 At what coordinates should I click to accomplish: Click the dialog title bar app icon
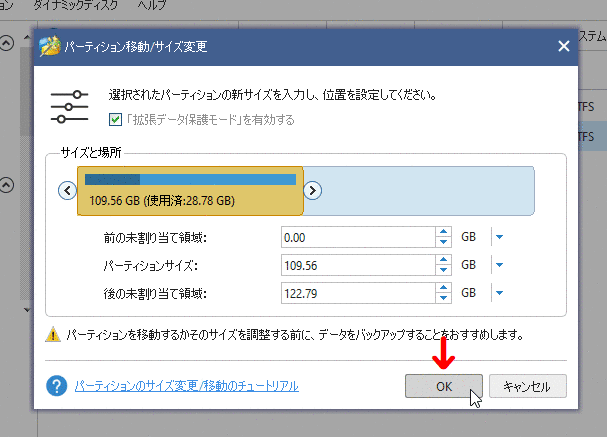coord(50,46)
